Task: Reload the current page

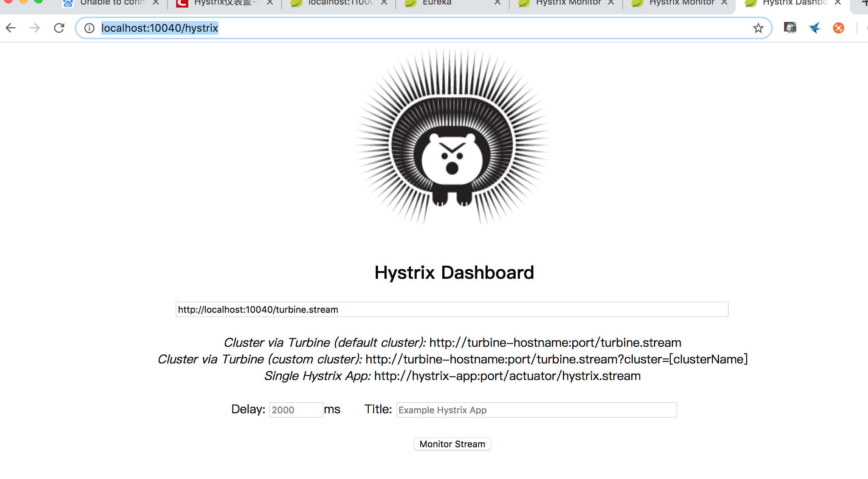Action: 59,28
